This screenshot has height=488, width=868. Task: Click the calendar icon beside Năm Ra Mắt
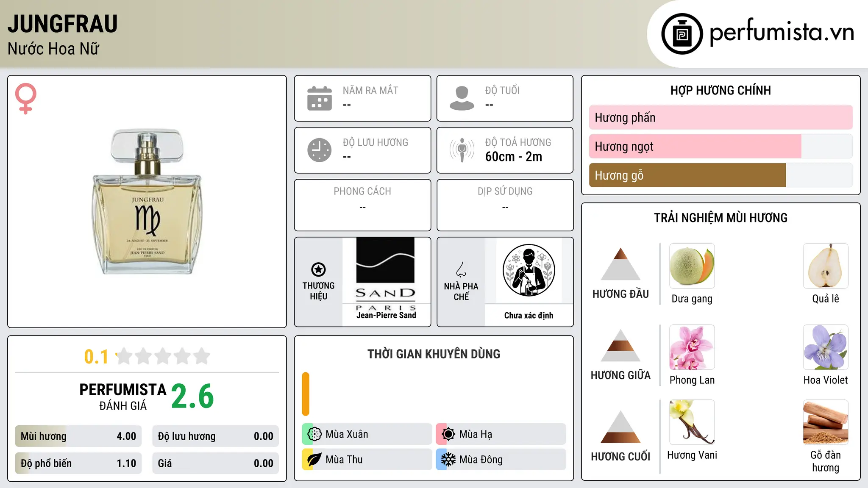coord(320,98)
